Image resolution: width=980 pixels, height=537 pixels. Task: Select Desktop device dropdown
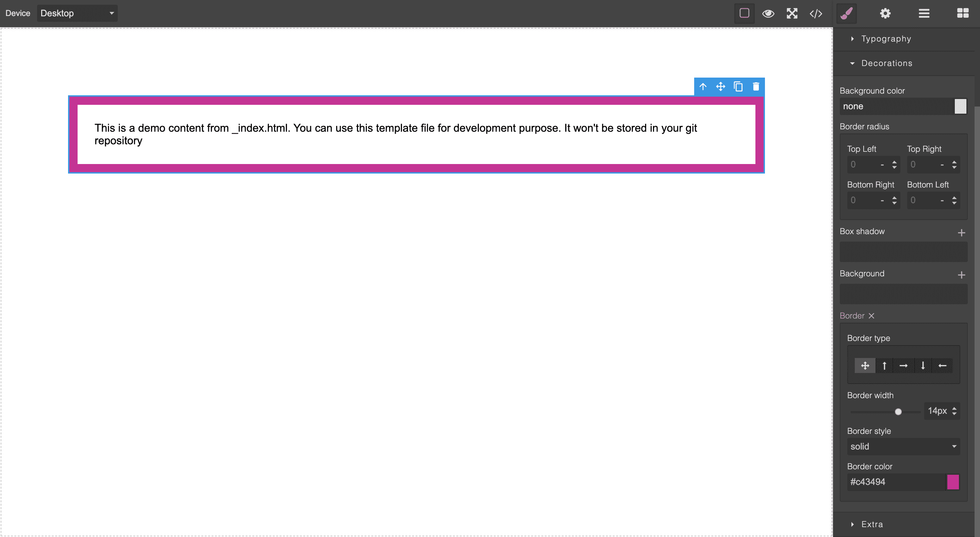pos(76,13)
